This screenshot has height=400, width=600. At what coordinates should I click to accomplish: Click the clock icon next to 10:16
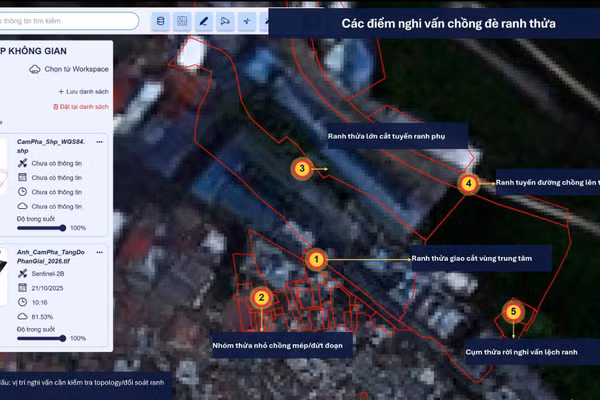click(x=23, y=302)
